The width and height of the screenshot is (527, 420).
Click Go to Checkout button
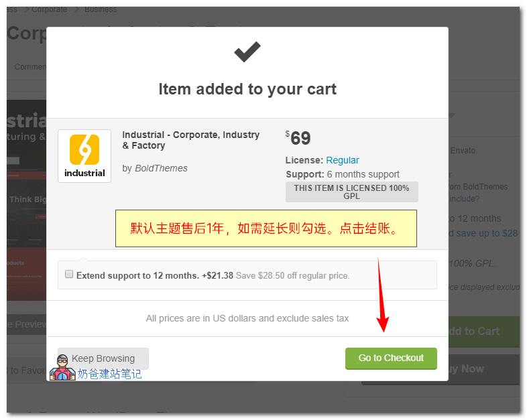pos(391,358)
